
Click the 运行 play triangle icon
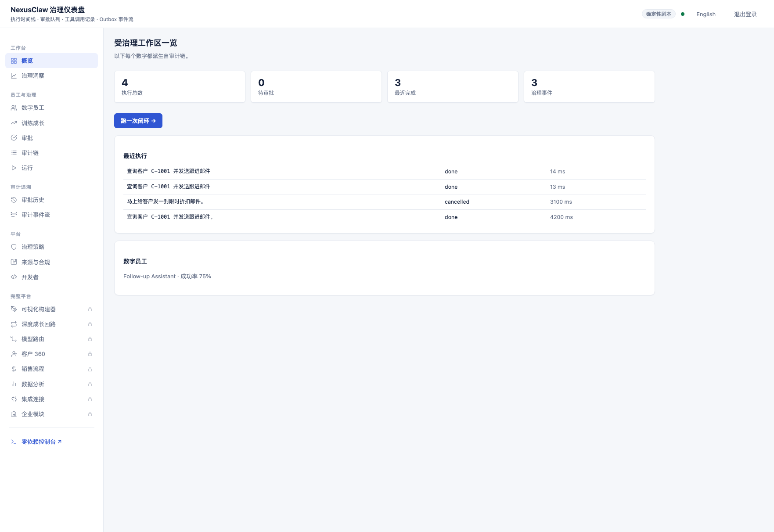[14, 168]
